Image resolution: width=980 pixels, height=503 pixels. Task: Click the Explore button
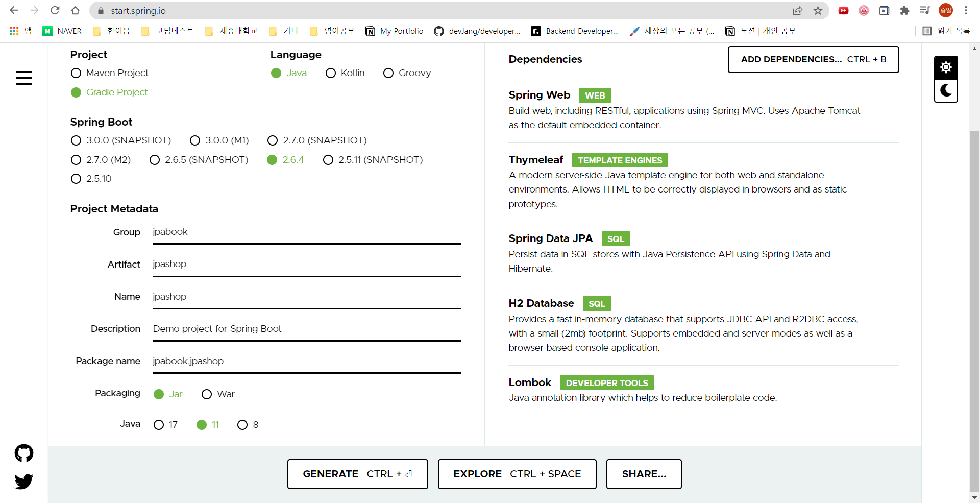(x=517, y=474)
